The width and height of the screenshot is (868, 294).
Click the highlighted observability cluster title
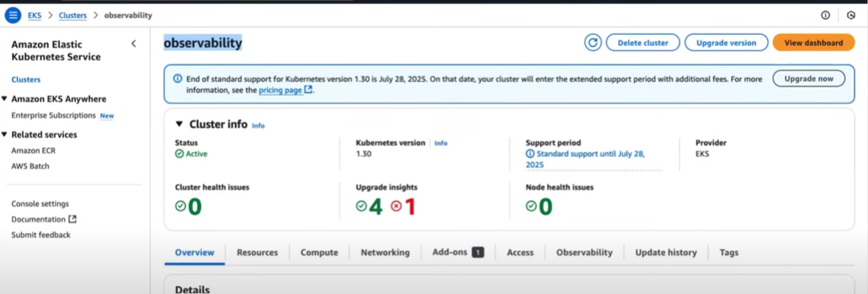coord(203,43)
